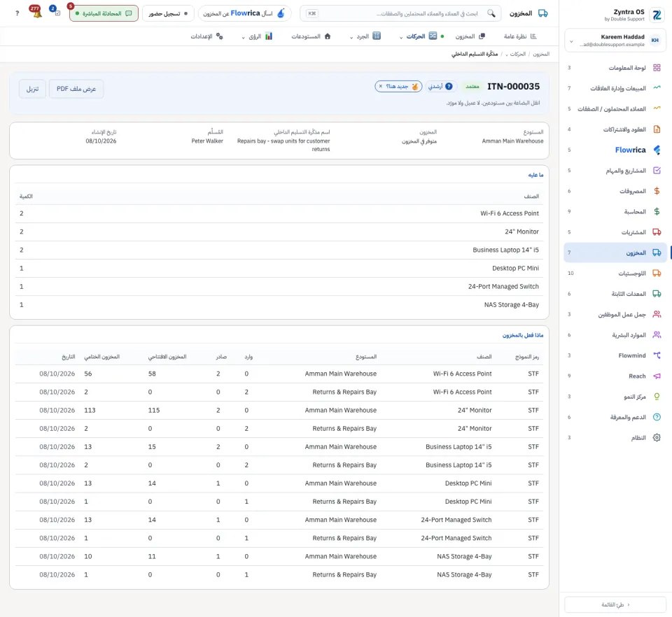The width and height of the screenshot is (672, 617).
Task: Click the receiver name Peter Walker
Action: 207,141
